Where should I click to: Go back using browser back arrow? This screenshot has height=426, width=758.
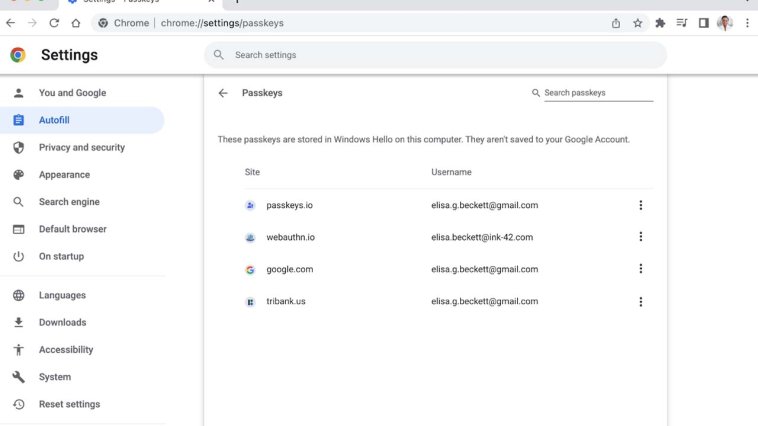11,23
